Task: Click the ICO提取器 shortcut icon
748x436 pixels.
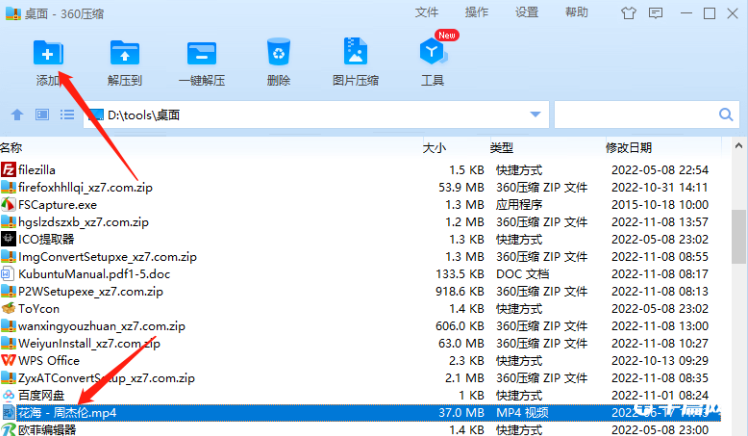Action: pyautogui.click(x=8, y=239)
